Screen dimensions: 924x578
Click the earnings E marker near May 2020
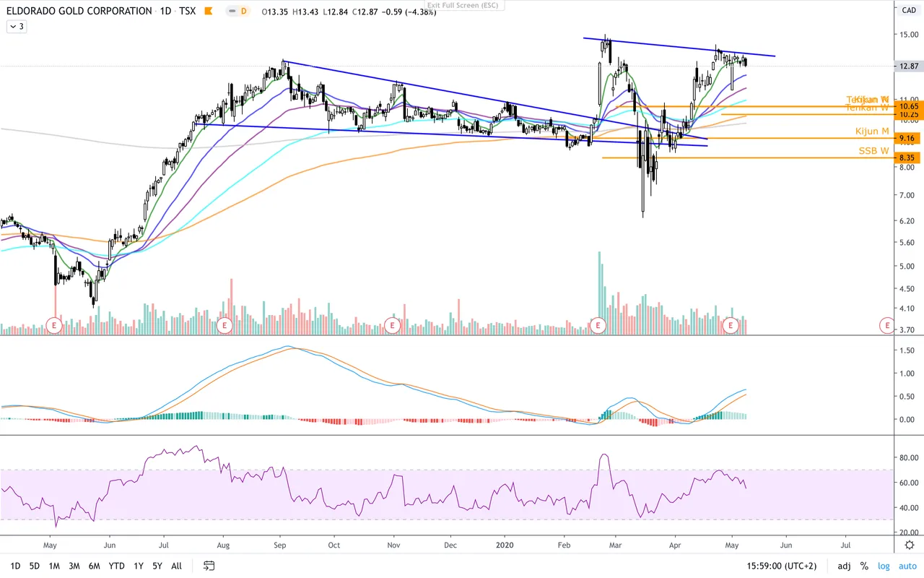[731, 325]
